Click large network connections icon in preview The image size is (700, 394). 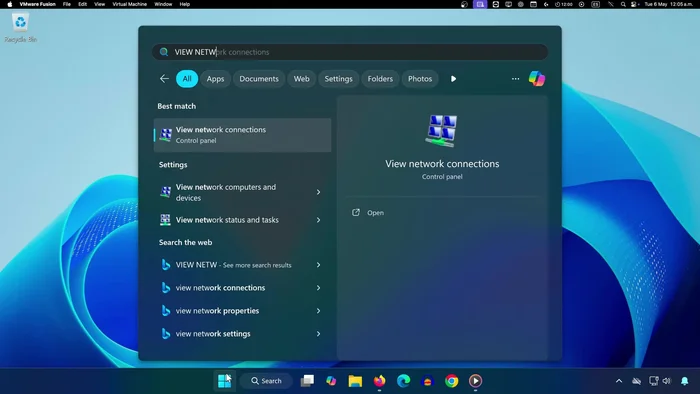(x=442, y=131)
